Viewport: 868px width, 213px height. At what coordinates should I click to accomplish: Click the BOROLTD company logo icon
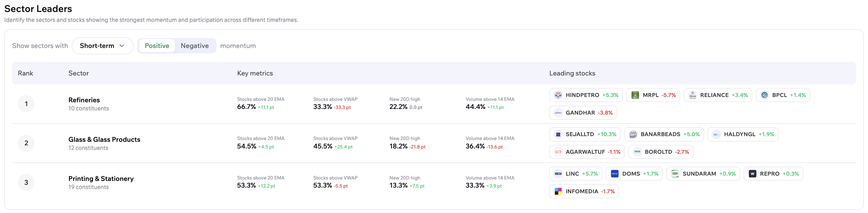(637, 152)
